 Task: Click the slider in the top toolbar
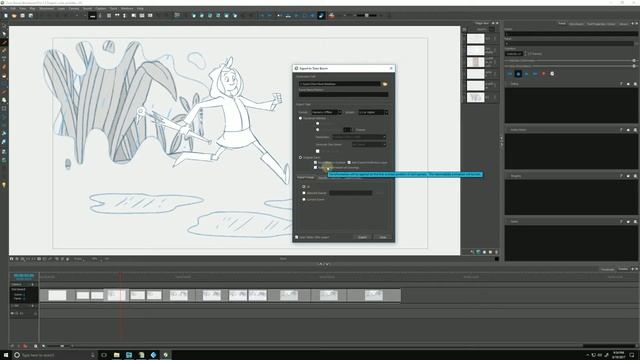click(367, 16)
